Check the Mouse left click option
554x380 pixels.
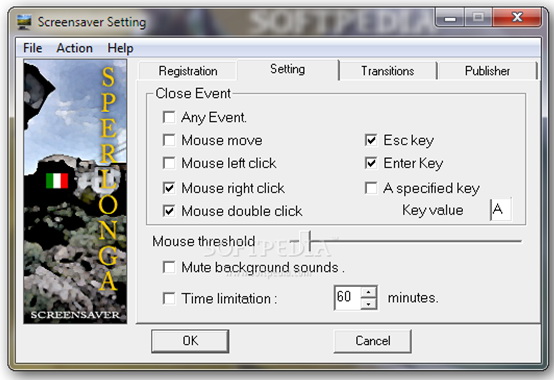pyautogui.click(x=169, y=163)
